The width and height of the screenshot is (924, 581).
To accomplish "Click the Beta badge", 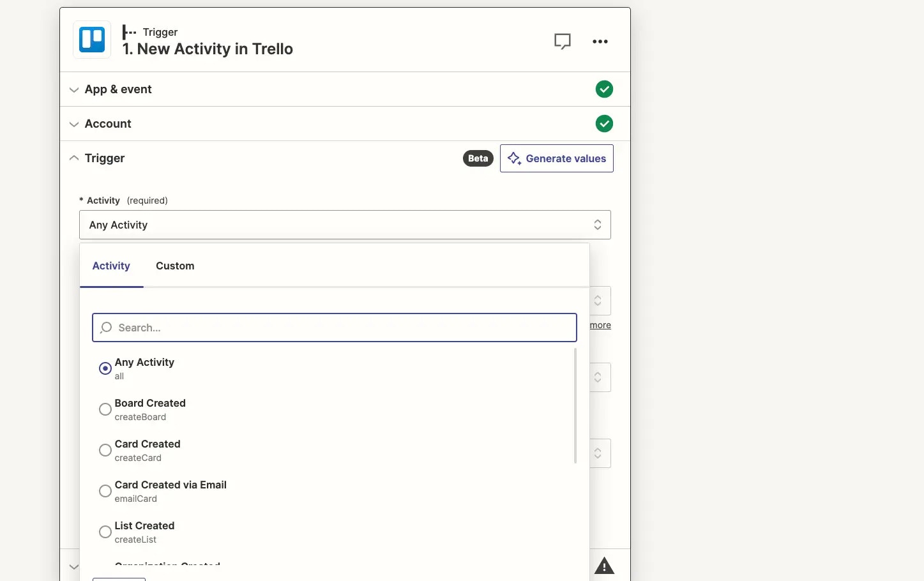I will coord(478,158).
